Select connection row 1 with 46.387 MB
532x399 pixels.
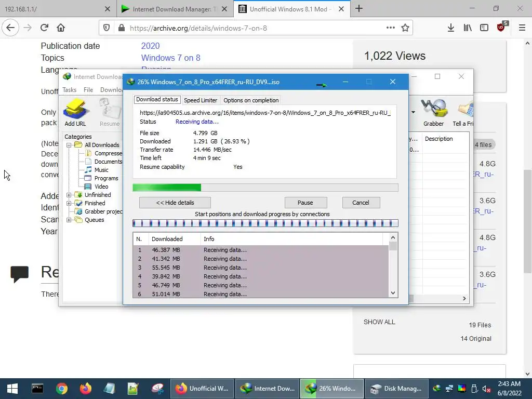point(261,250)
